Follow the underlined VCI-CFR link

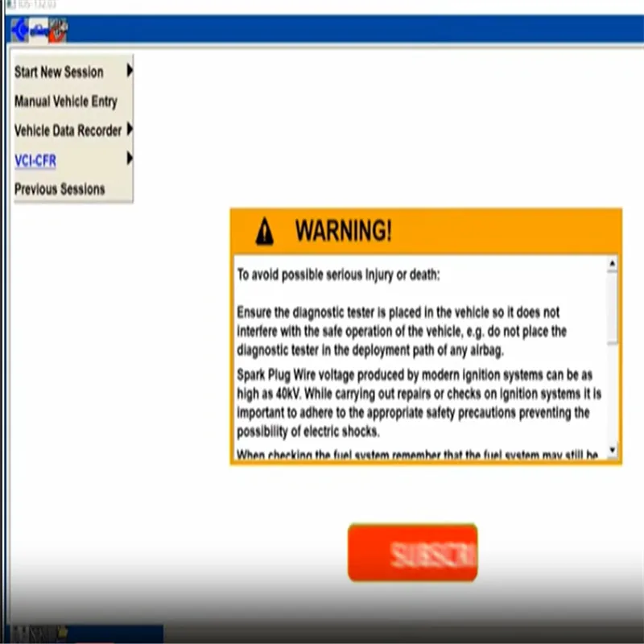coord(35,160)
